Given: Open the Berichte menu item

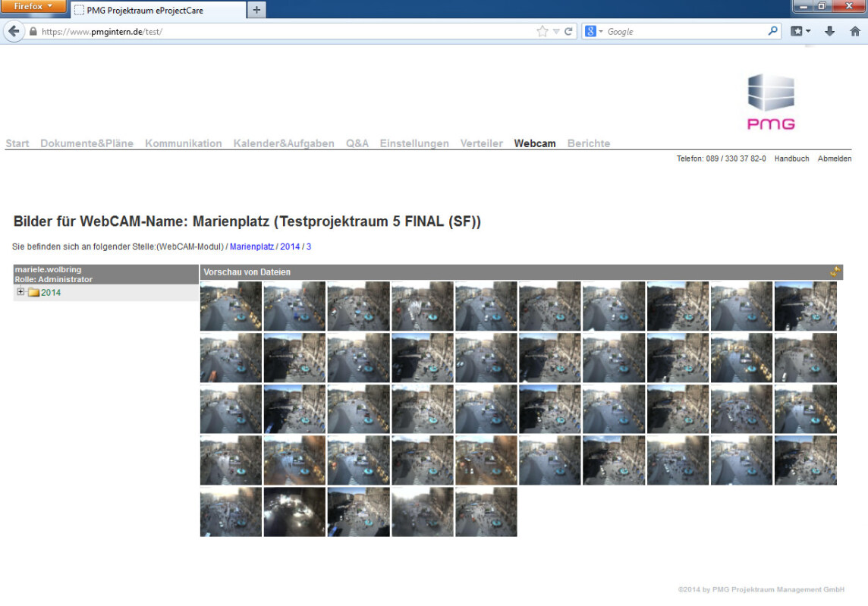Looking at the screenshot, I should point(589,143).
